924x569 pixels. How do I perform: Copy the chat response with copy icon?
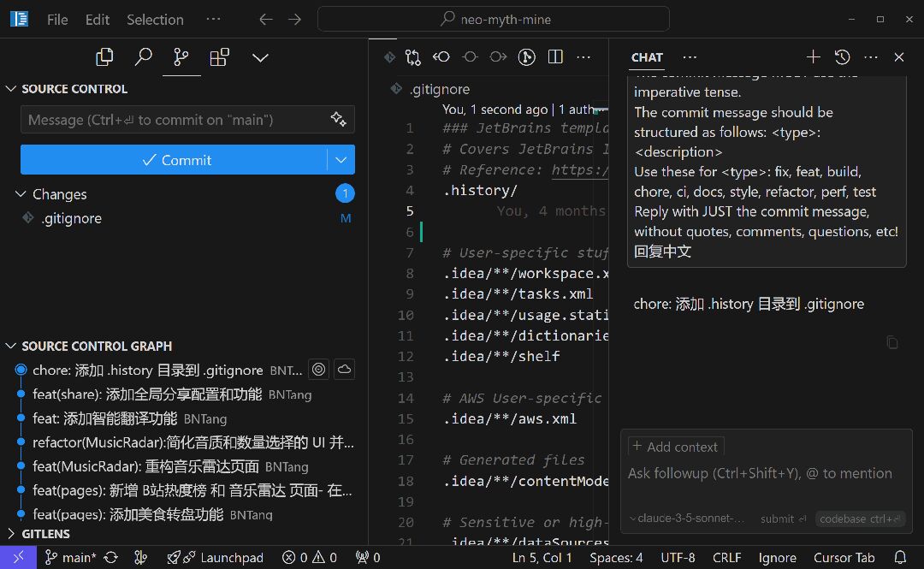pos(892,342)
